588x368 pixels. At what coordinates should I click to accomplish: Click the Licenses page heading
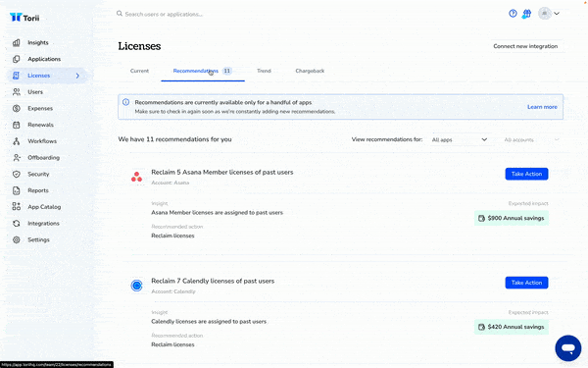[x=139, y=46]
